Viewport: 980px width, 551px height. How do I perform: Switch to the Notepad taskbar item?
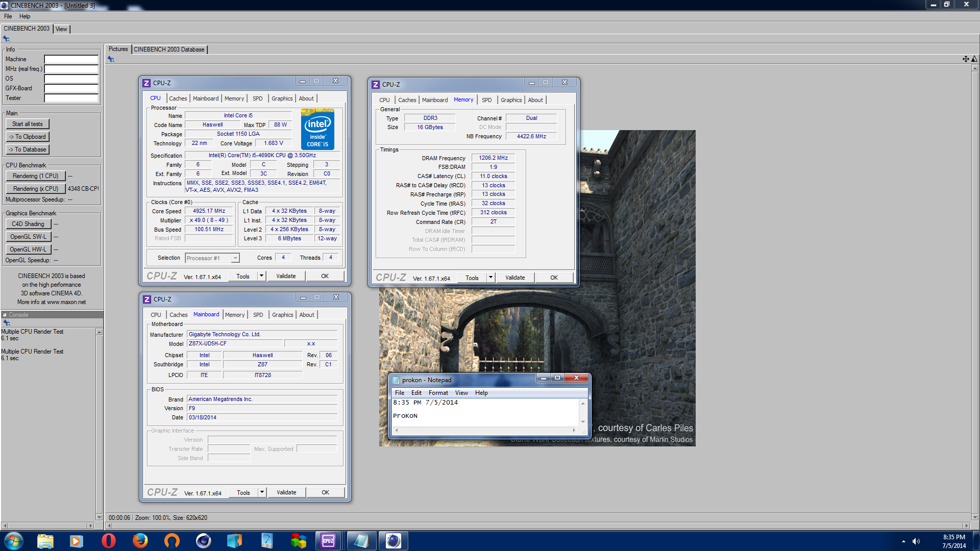coord(361,541)
